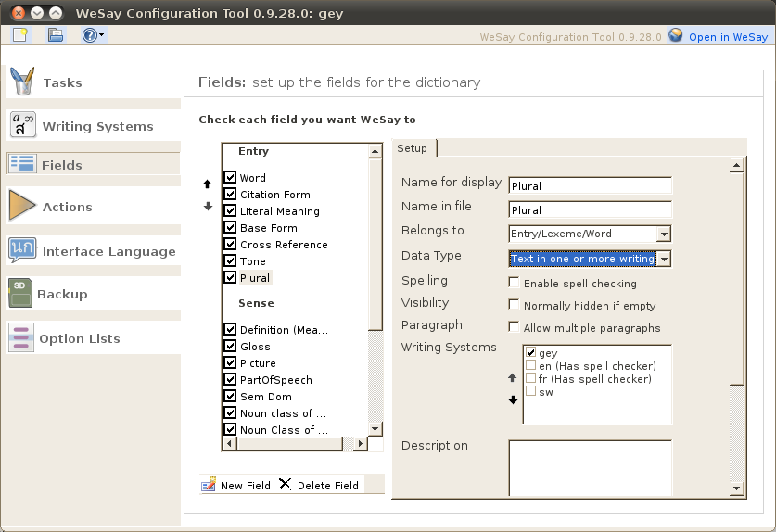Viewport: 776px width, 532px height.
Task: Click Setup panel scroll up arrow
Action: [736, 165]
